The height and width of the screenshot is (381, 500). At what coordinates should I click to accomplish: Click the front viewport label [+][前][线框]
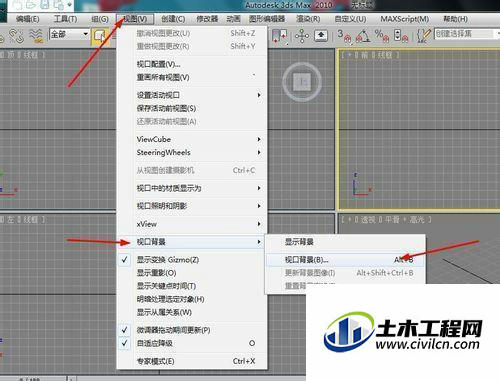coord(370,55)
